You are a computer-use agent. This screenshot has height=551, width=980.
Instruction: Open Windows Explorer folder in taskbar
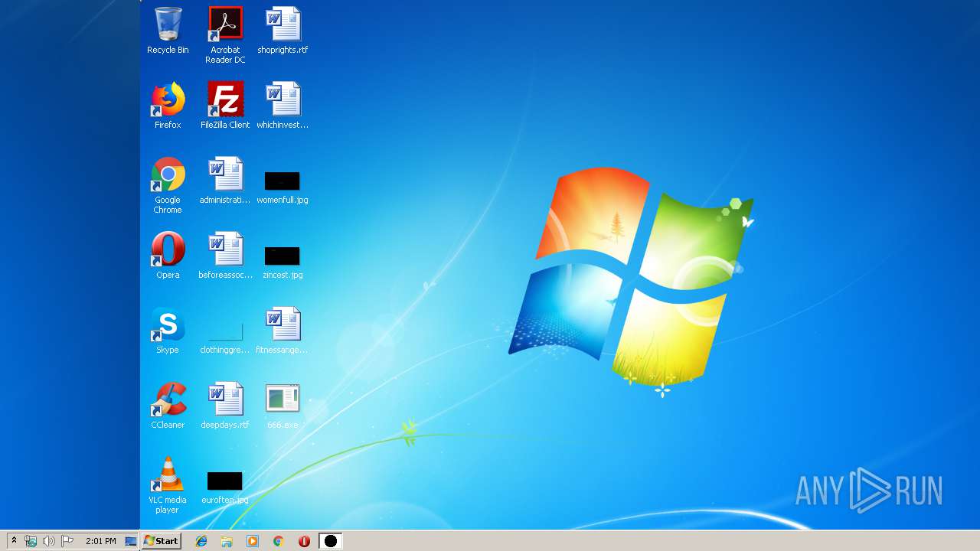pyautogui.click(x=227, y=541)
